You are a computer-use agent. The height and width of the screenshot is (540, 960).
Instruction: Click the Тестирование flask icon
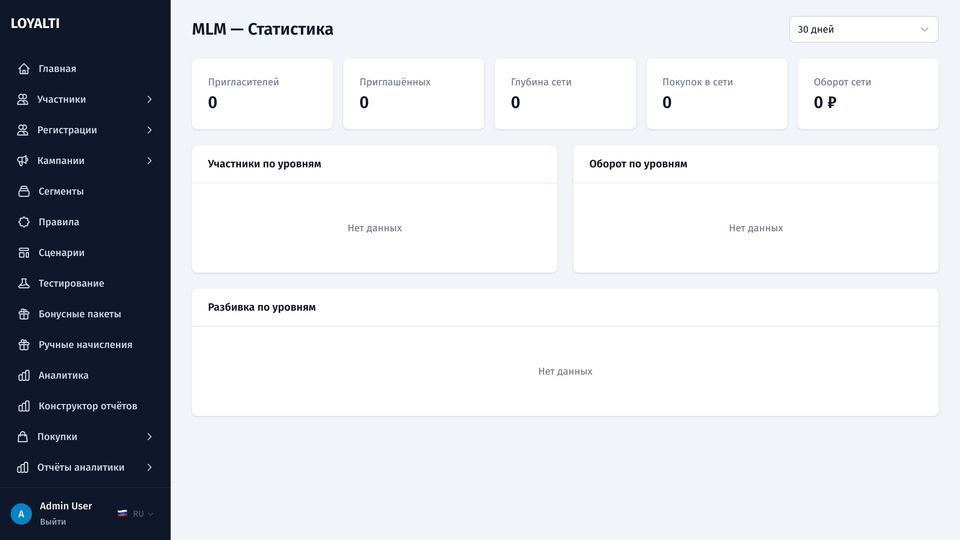click(x=24, y=283)
